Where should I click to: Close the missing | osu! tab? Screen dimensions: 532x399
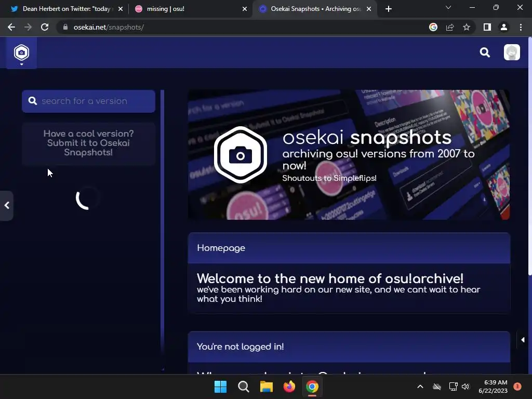click(245, 9)
